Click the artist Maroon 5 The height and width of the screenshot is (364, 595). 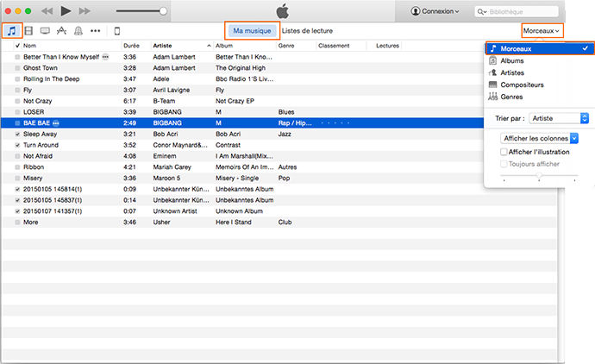[166, 178]
